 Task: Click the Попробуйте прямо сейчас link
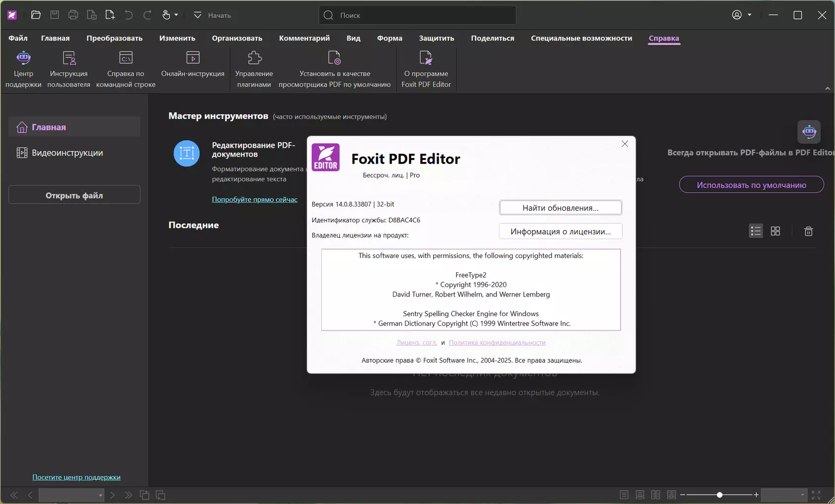(255, 199)
